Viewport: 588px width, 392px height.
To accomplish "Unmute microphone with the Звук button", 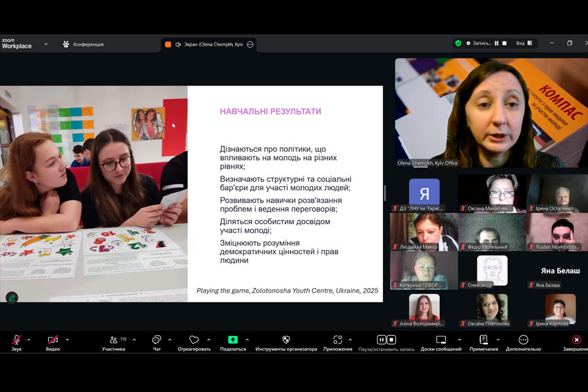I will click(x=16, y=340).
